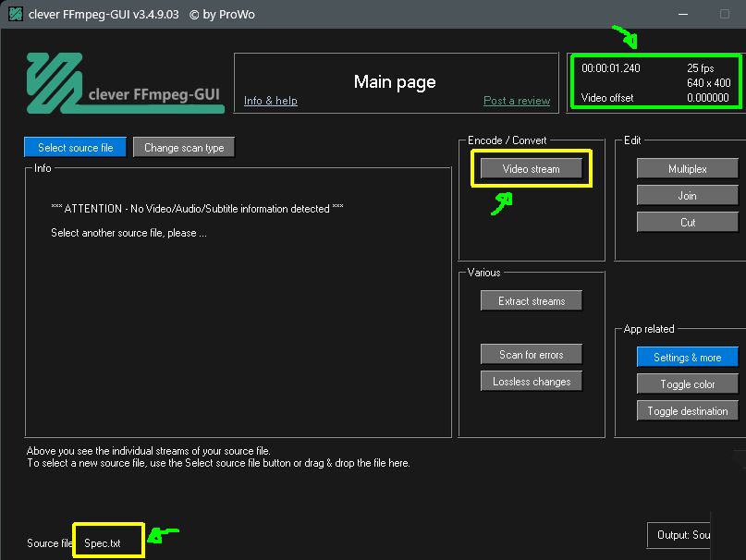Click the FFmpeg-GUI title bar icon
Screen dimensions: 746x560
pos(15,14)
